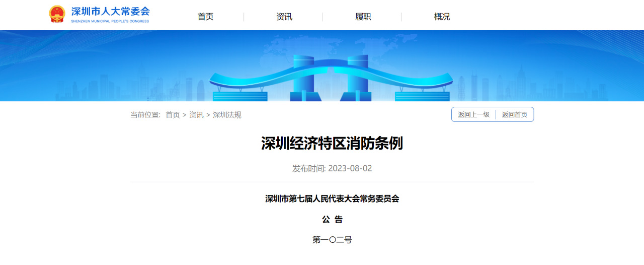Click the 第一〇二号 announcement number
Viewport: 644px width, 265px height.
[332, 240]
